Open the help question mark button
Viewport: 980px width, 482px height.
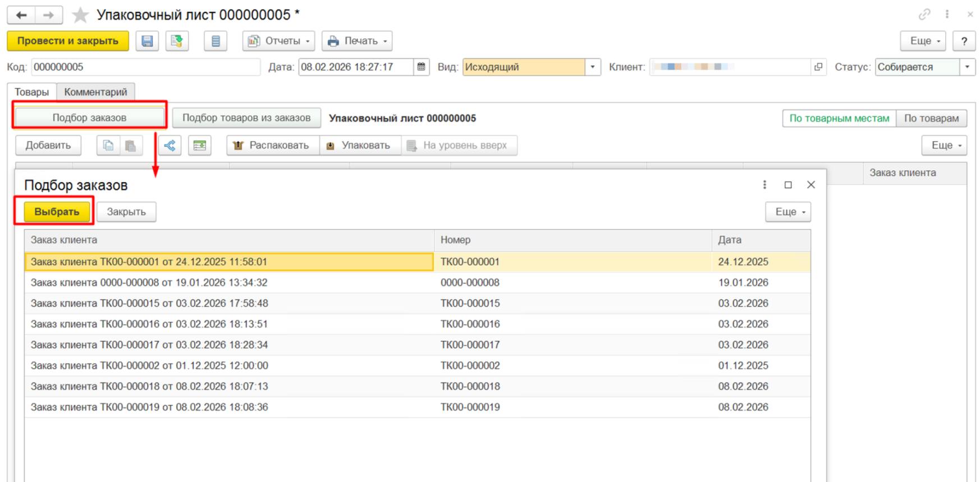964,41
